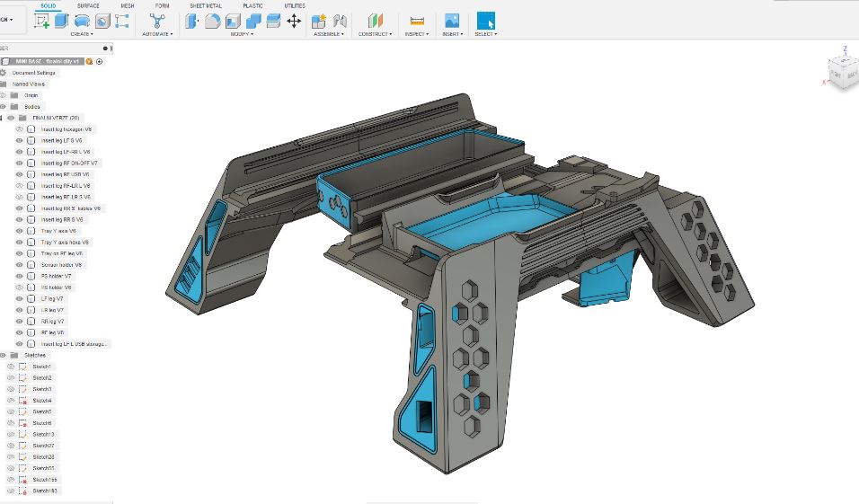Switch to the Surface tab
The height and width of the screenshot is (504, 859).
[88, 5]
